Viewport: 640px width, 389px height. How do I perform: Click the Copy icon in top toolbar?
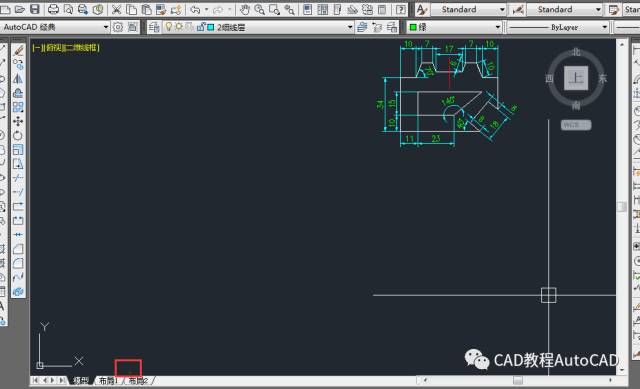131,9
